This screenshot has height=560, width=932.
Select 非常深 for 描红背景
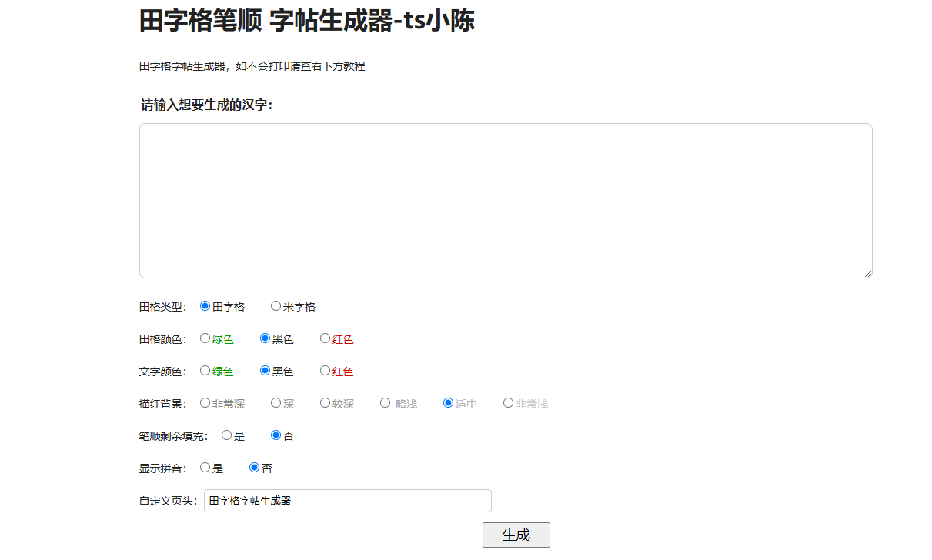[x=205, y=403]
